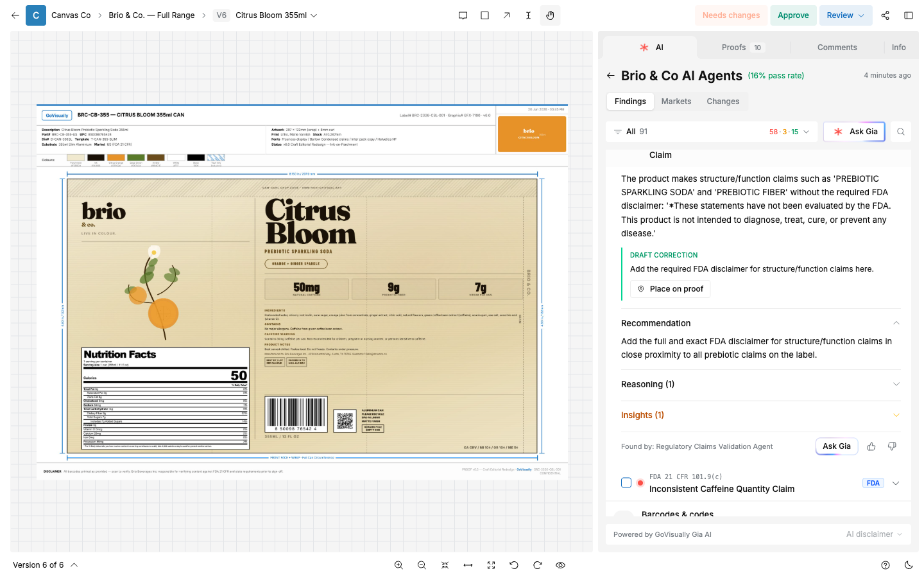Select the rectangle annotation tool
Screen dimensions: 924x578
point(484,15)
